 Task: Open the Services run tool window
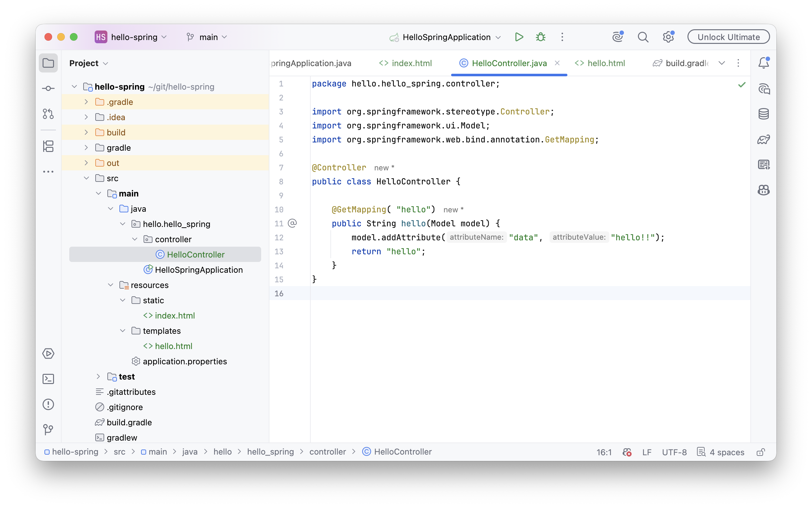(x=48, y=354)
